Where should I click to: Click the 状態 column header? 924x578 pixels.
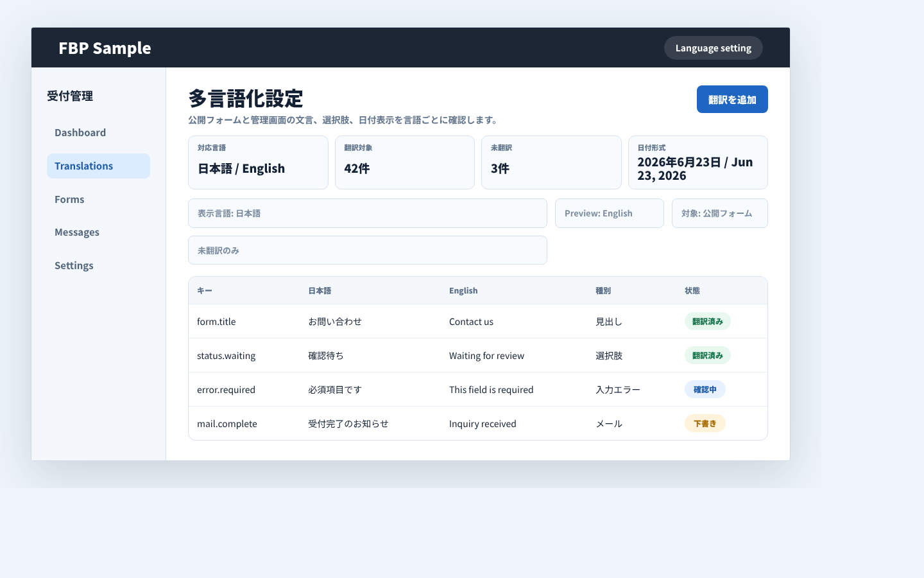692,291
